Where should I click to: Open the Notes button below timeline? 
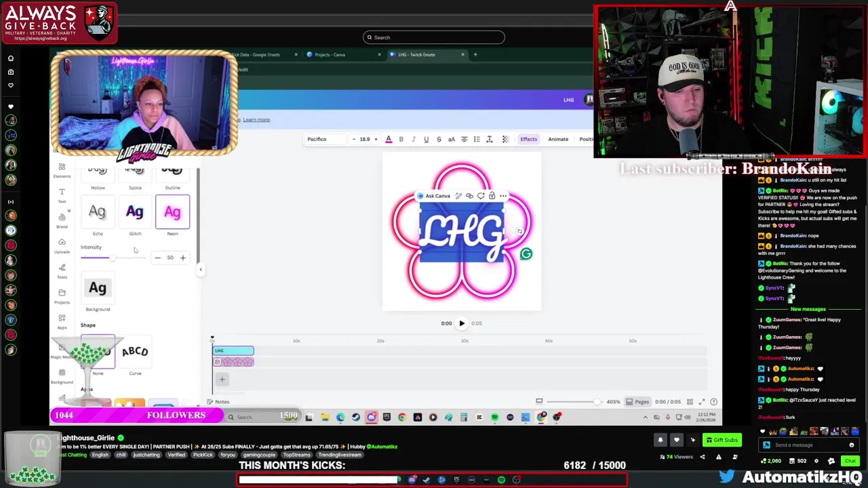point(218,402)
